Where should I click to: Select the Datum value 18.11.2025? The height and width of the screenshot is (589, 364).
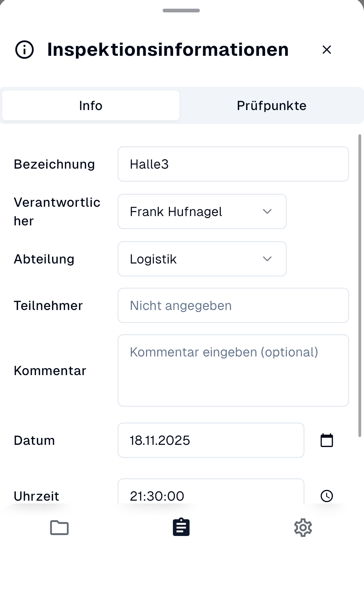[211, 440]
